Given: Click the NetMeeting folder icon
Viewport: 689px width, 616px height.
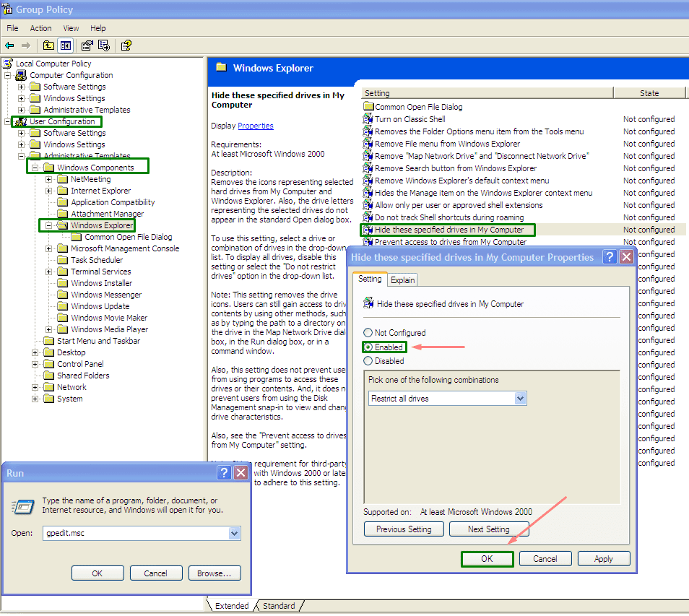Looking at the screenshot, I should click(63, 179).
